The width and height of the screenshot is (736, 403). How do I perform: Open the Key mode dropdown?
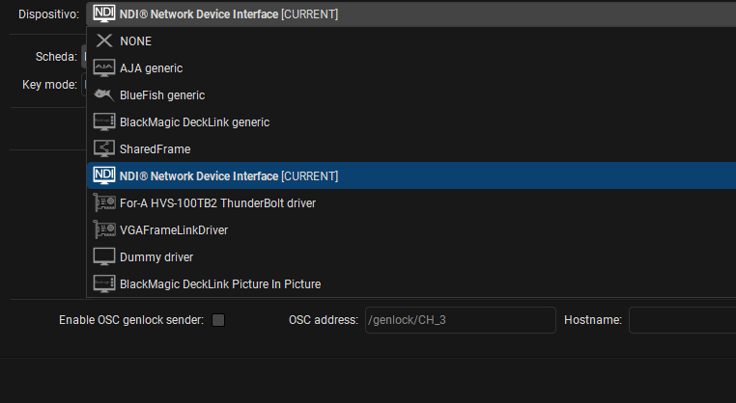pos(84,85)
